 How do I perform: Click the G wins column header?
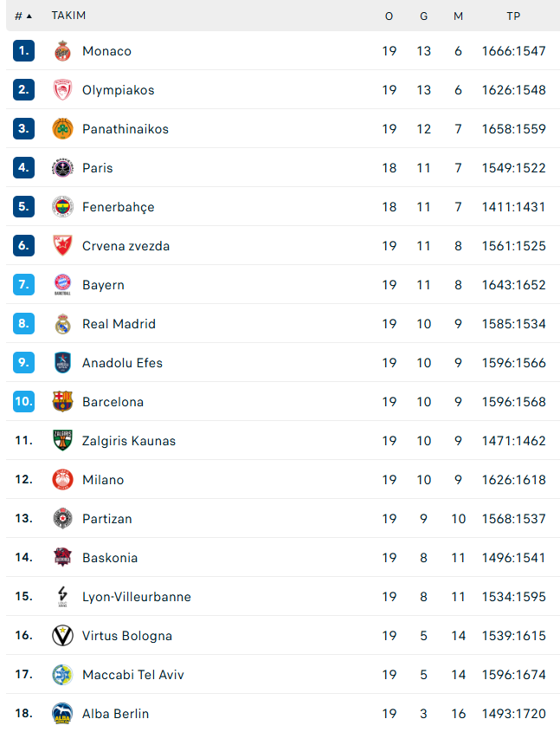423,16
